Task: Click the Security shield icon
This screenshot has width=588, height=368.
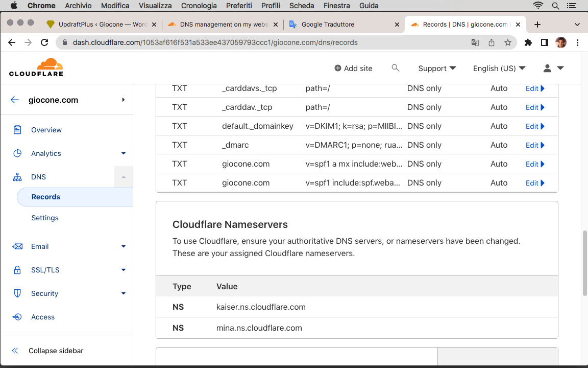Action: 17,293
